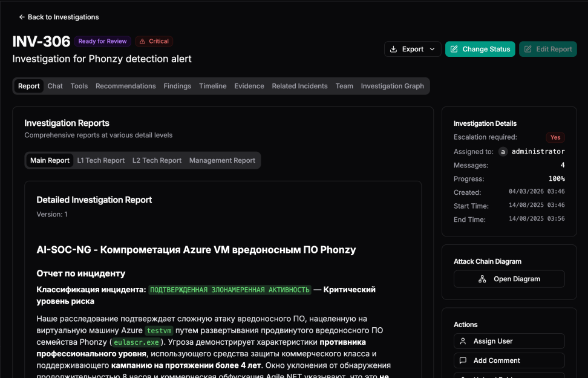Open the Timeline tab

(212, 86)
